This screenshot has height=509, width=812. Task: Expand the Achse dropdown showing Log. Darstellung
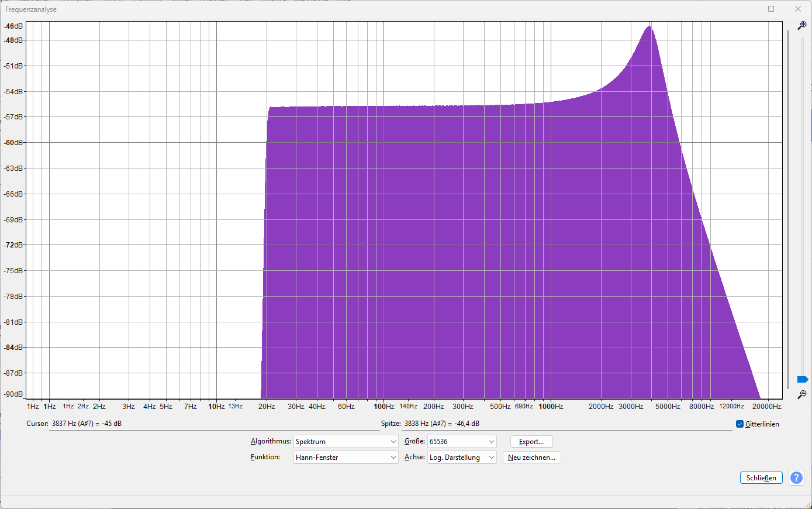[461, 458]
